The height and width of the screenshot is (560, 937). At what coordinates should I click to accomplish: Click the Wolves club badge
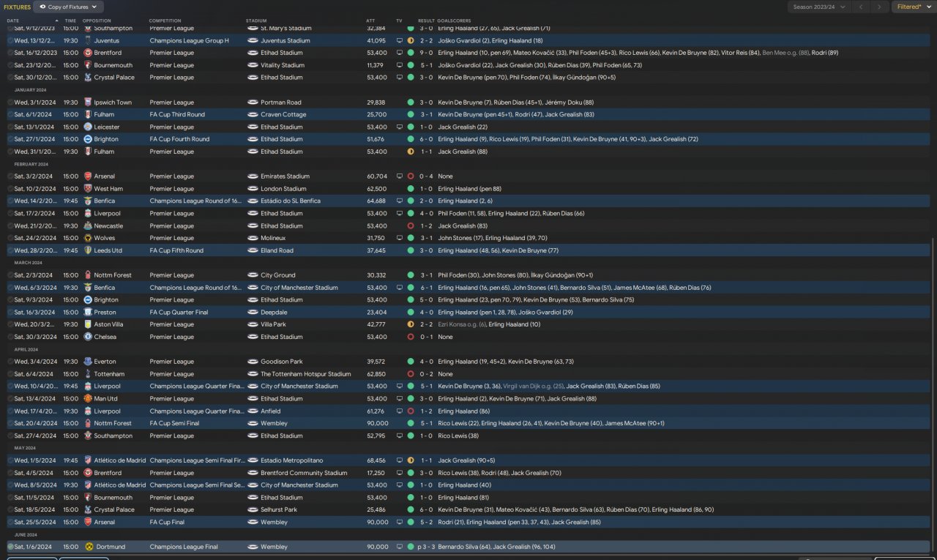(88, 238)
